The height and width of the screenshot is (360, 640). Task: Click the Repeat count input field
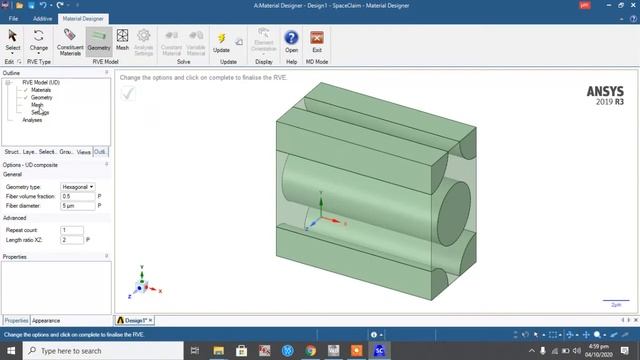[72, 230]
